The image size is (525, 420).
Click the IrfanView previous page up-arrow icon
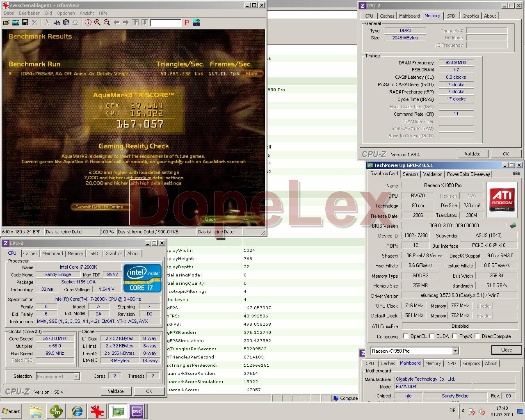point(135,23)
